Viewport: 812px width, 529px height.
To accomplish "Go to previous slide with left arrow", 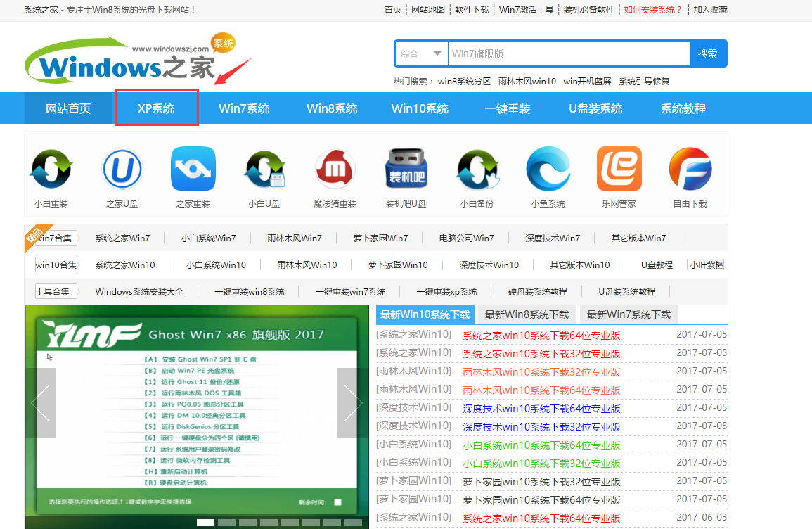I will [x=41, y=403].
